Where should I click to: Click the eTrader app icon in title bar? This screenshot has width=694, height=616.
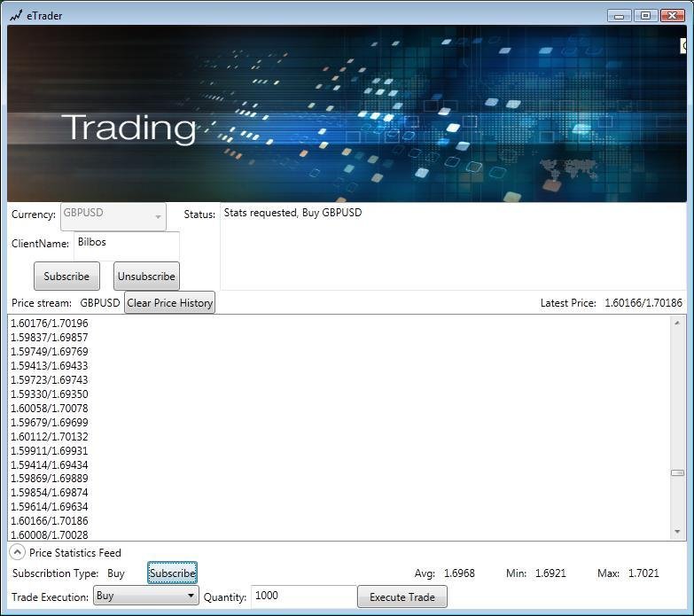16,16
